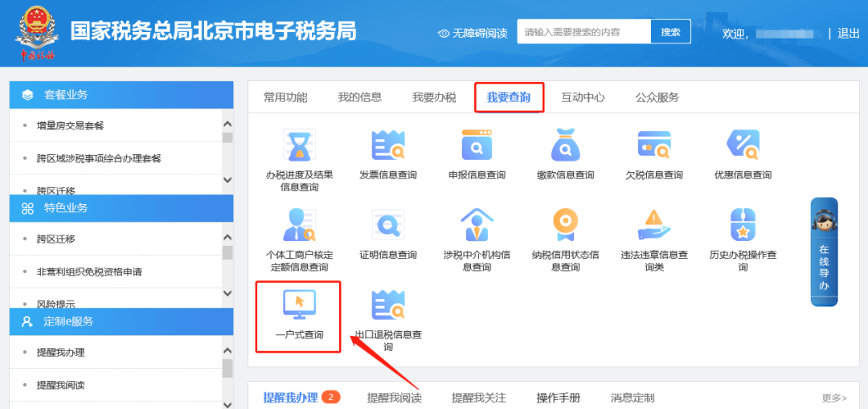This screenshot has width=868, height=409.
Task: Click the 更多> link
Action: point(834,398)
